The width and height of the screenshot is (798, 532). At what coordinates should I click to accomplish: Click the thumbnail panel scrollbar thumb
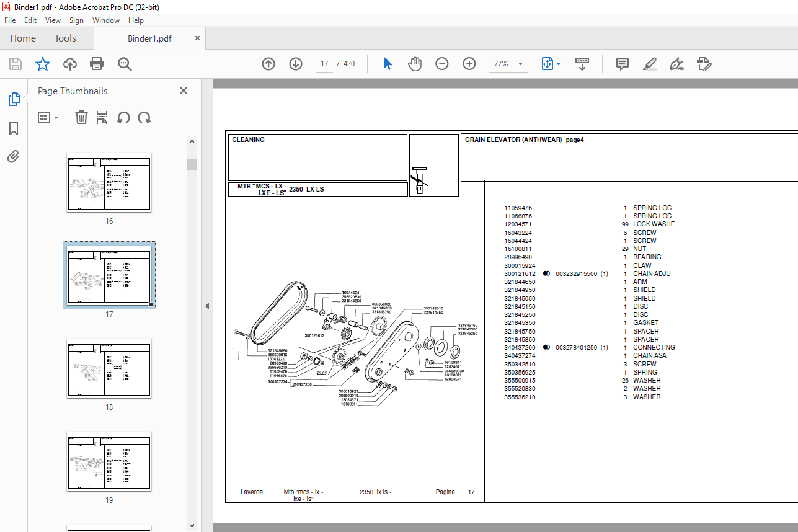(192, 164)
